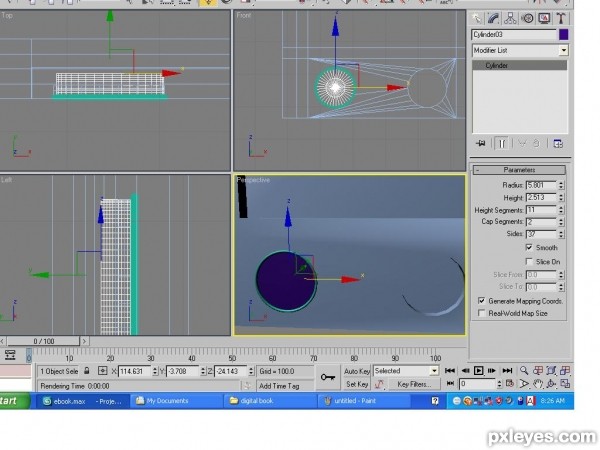
Task: Step to the next frame
Action: pyautogui.click(x=492, y=370)
